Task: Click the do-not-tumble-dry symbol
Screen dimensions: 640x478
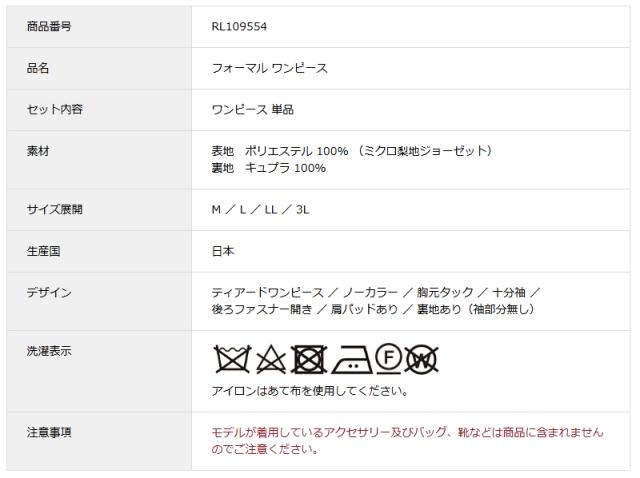Action: point(309,359)
